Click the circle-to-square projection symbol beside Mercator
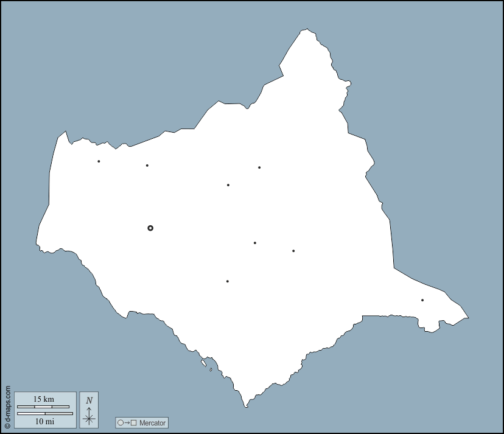Image resolution: width=504 pixels, height=434 pixels. (127, 422)
